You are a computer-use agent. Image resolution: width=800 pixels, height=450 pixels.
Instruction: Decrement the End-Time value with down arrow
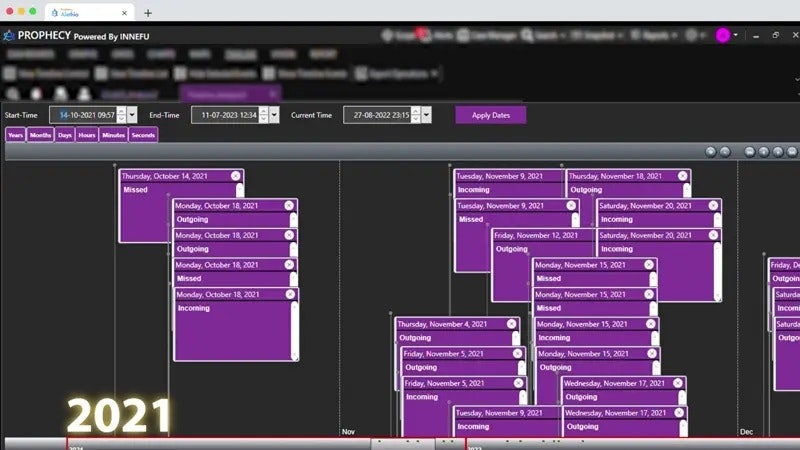[263, 119]
